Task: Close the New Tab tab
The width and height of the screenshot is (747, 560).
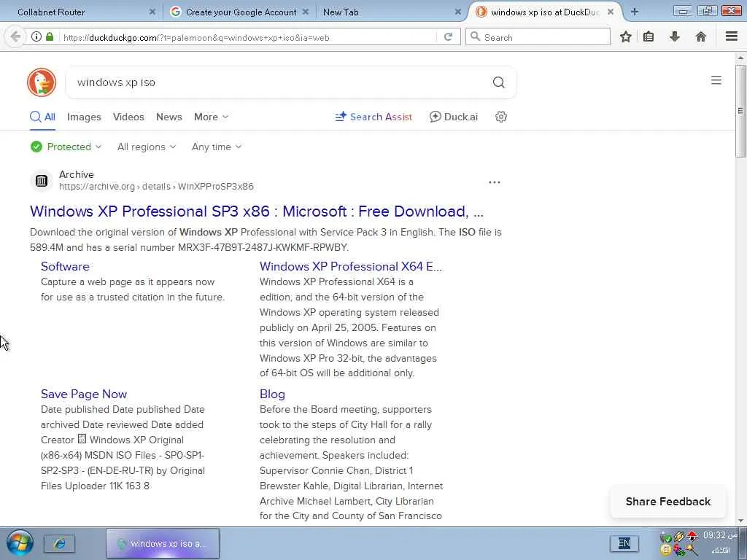Action: point(458,12)
